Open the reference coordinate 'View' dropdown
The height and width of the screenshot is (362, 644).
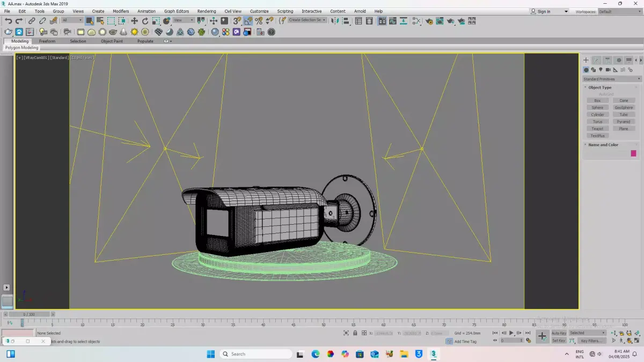tap(184, 20)
